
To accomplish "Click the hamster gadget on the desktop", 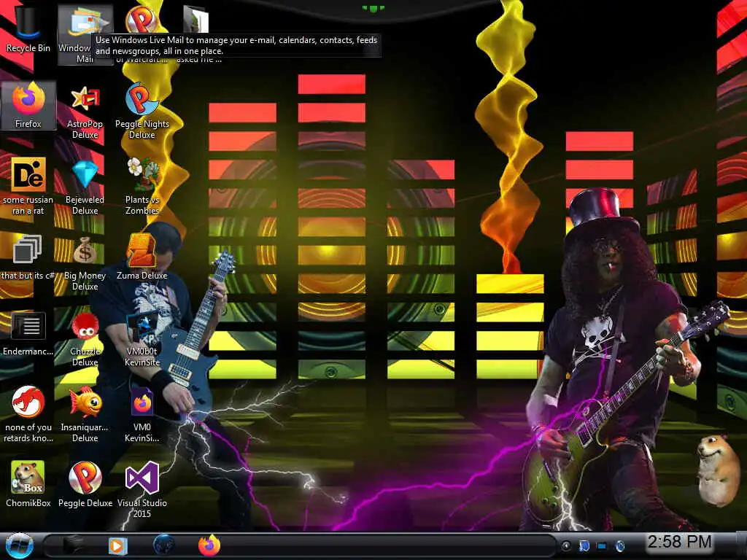I will click(x=718, y=470).
